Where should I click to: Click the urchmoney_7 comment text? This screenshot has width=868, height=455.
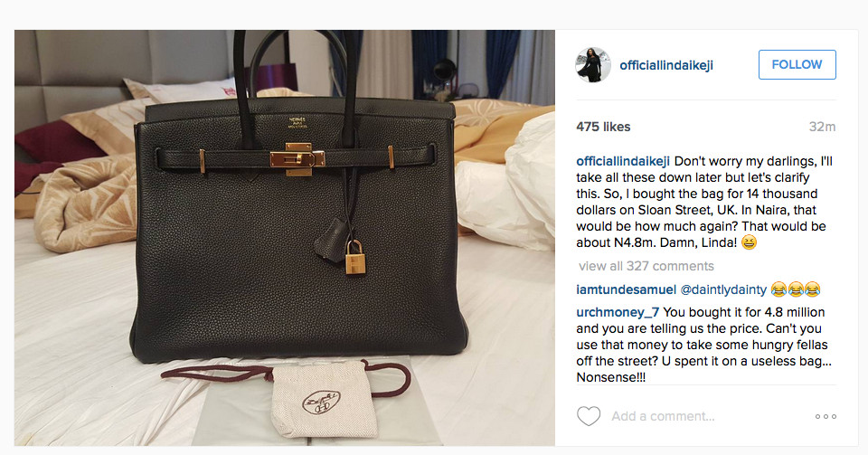coord(703,345)
